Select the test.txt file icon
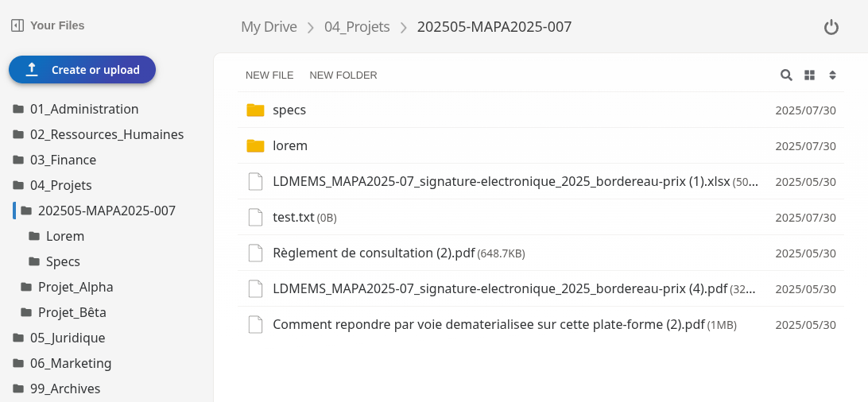868x402 pixels. [x=255, y=218]
